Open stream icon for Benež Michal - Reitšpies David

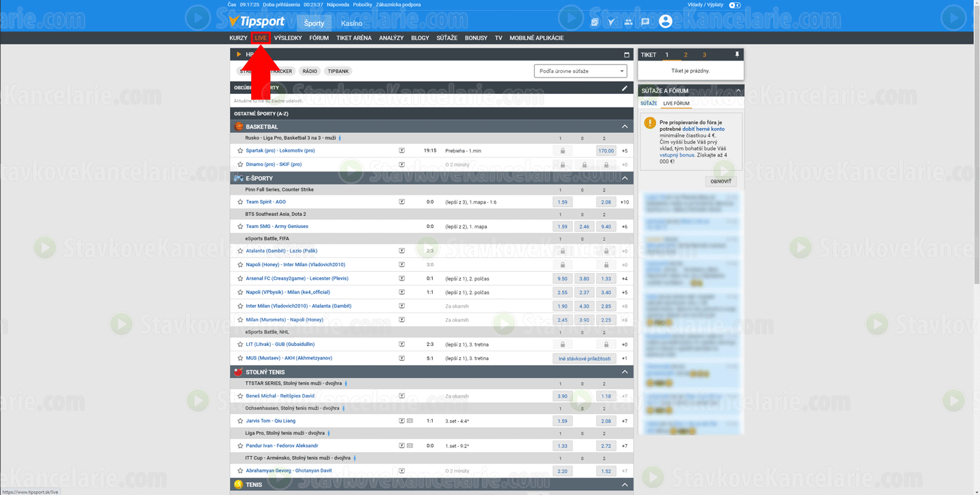click(402, 396)
